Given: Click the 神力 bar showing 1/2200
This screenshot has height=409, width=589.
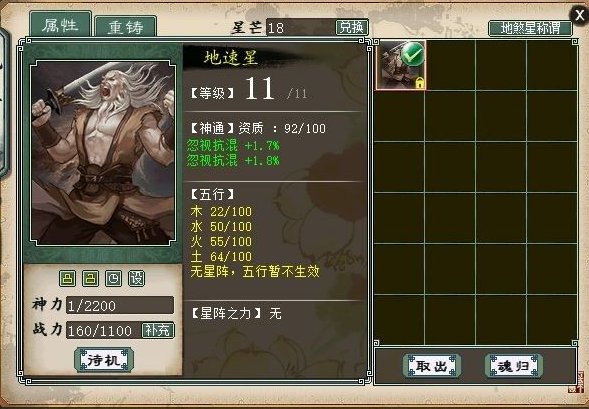Looking at the screenshot, I should pos(120,305).
